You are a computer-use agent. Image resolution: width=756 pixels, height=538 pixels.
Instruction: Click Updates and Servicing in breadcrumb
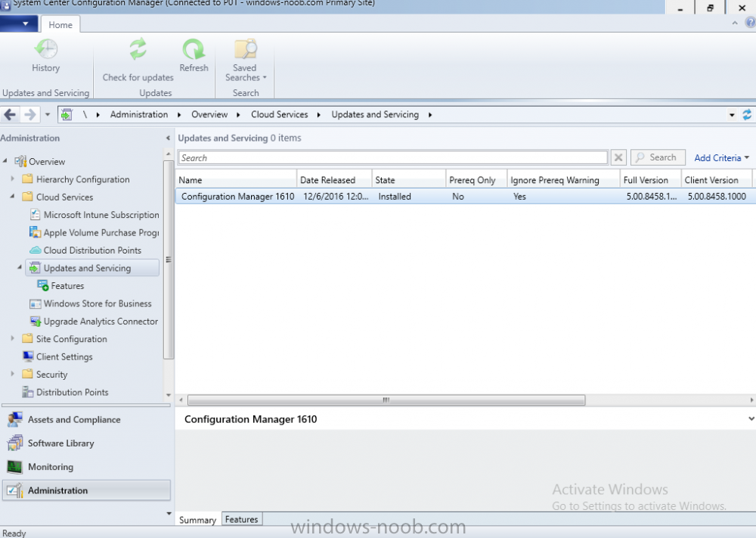[x=375, y=114]
